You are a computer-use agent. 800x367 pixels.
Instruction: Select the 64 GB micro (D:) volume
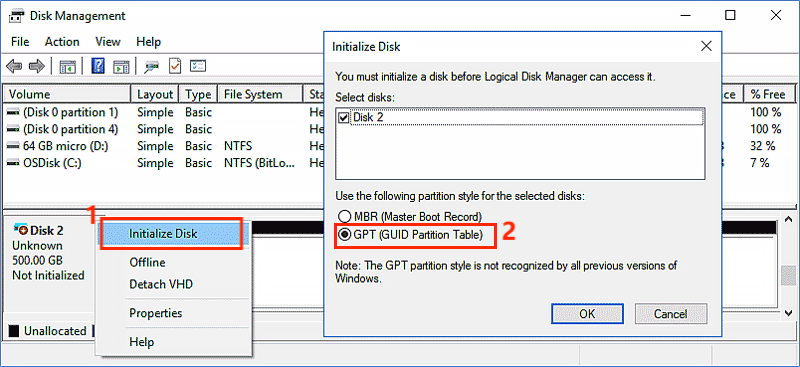point(66,146)
